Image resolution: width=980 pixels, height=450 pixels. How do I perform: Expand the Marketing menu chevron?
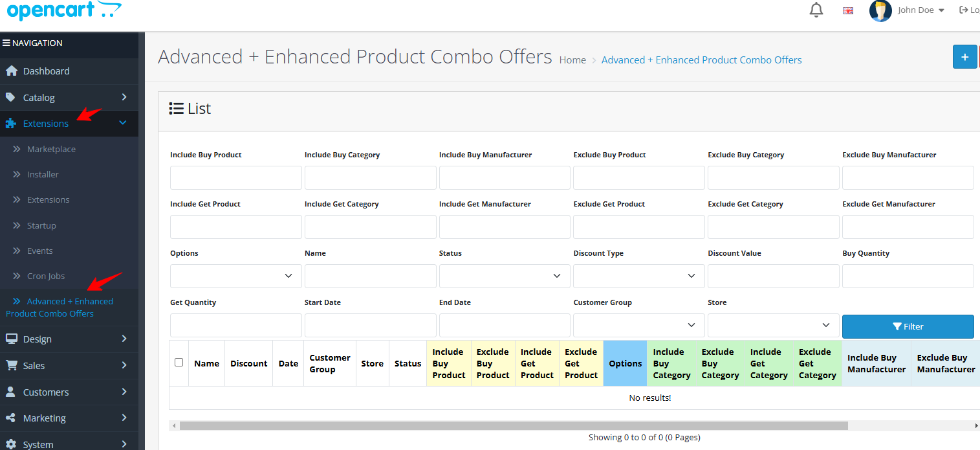pos(124,418)
